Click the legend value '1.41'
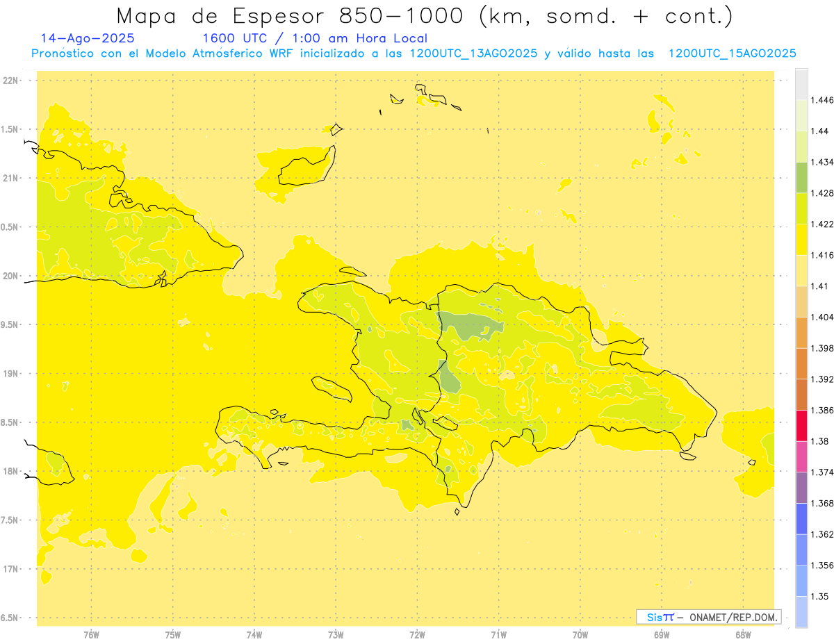 click(x=819, y=286)
